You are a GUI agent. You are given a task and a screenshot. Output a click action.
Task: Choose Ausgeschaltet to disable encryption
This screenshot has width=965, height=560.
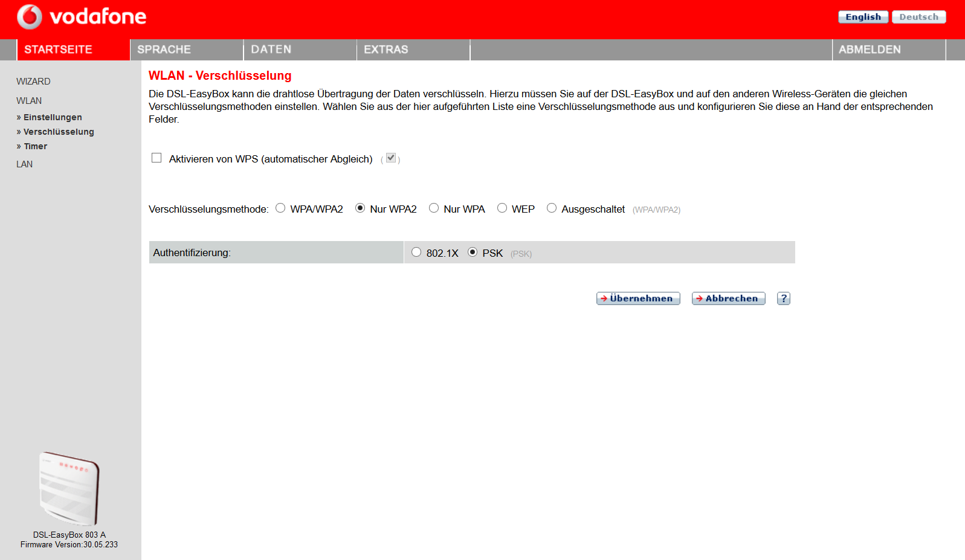coord(552,208)
